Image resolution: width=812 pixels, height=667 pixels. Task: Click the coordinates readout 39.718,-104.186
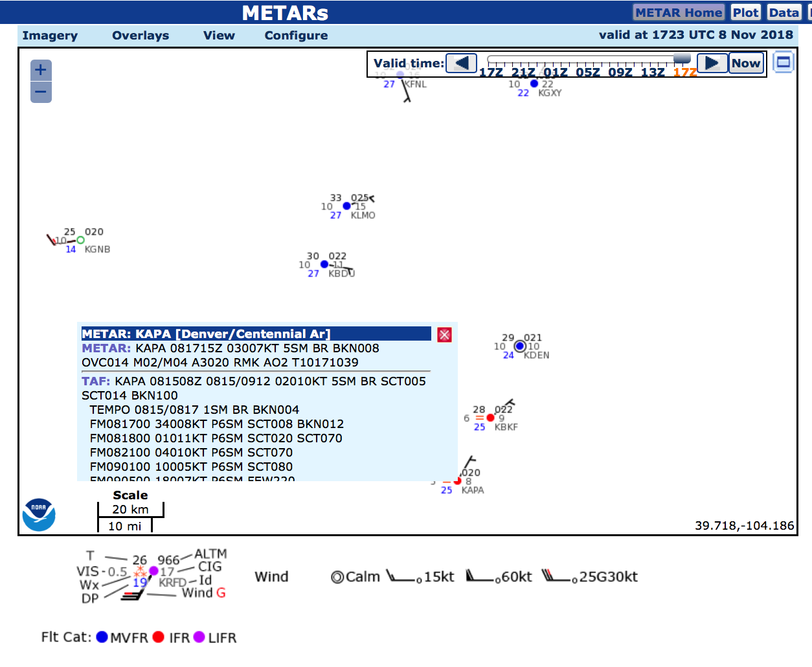[744, 526]
